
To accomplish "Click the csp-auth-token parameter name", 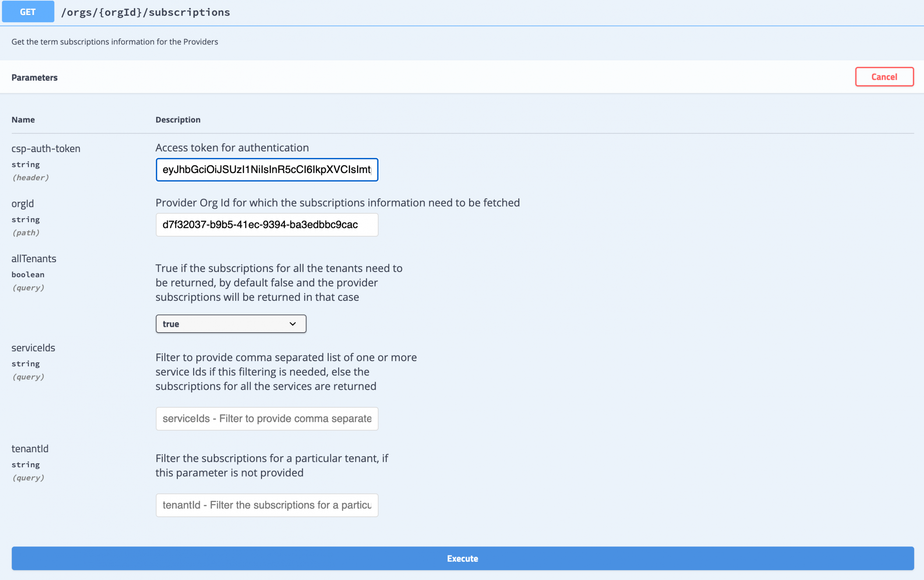I will coord(45,148).
